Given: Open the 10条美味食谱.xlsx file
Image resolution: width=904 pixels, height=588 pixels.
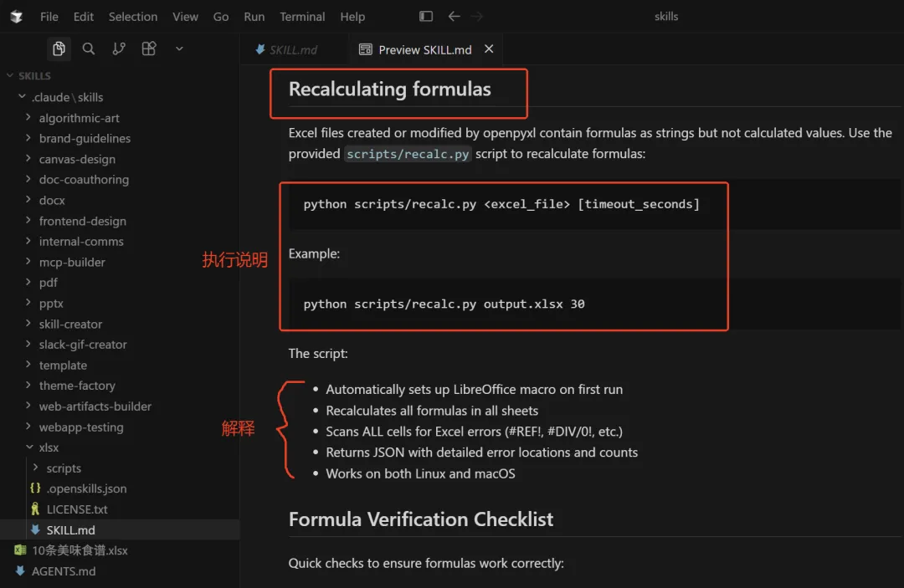Looking at the screenshot, I should pyautogui.click(x=80, y=550).
